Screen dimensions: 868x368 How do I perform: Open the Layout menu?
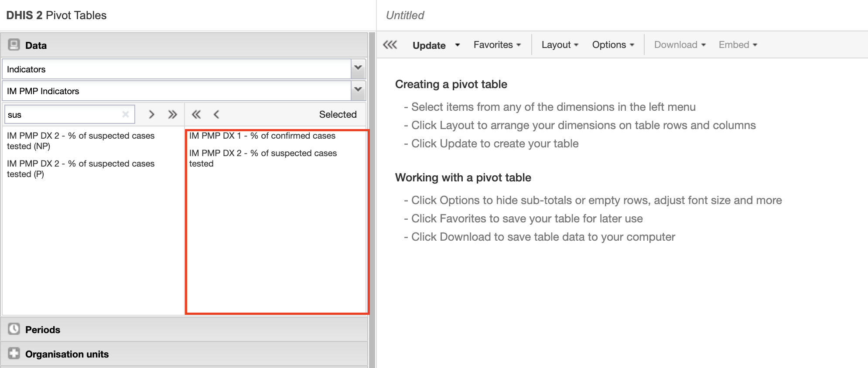point(560,44)
